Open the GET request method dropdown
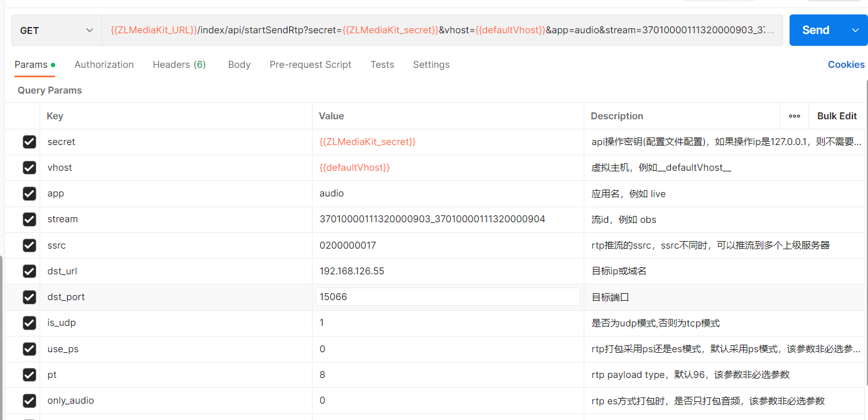The height and width of the screenshot is (420, 868). (56, 30)
